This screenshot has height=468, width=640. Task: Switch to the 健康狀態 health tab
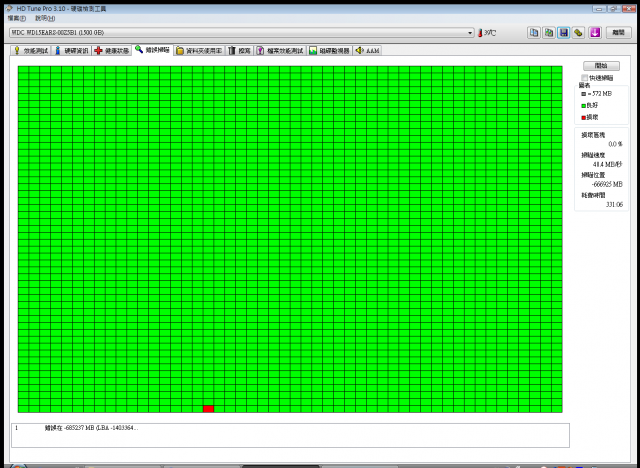click(x=111, y=51)
